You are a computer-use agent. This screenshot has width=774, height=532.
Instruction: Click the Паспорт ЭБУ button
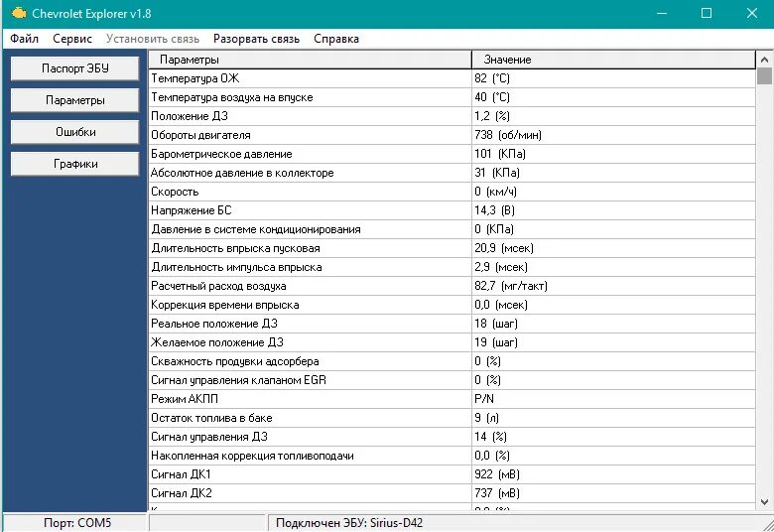pos(75,68)
